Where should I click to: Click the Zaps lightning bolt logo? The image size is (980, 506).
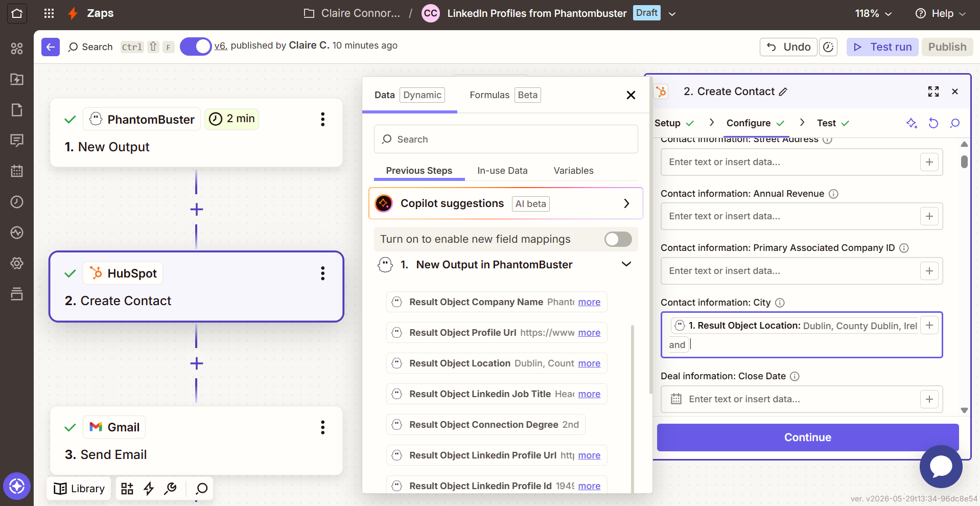pyautogui.click(x=73, y=13)
